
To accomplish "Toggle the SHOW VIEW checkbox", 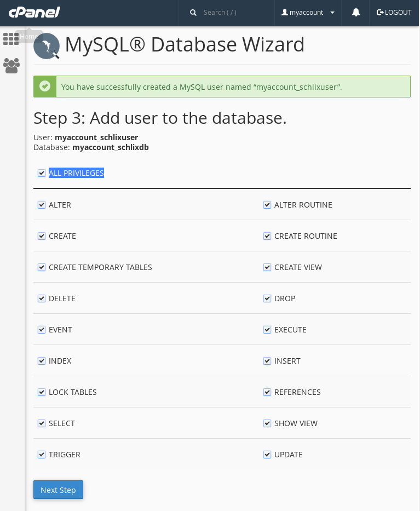I will (x=267, y=423).
